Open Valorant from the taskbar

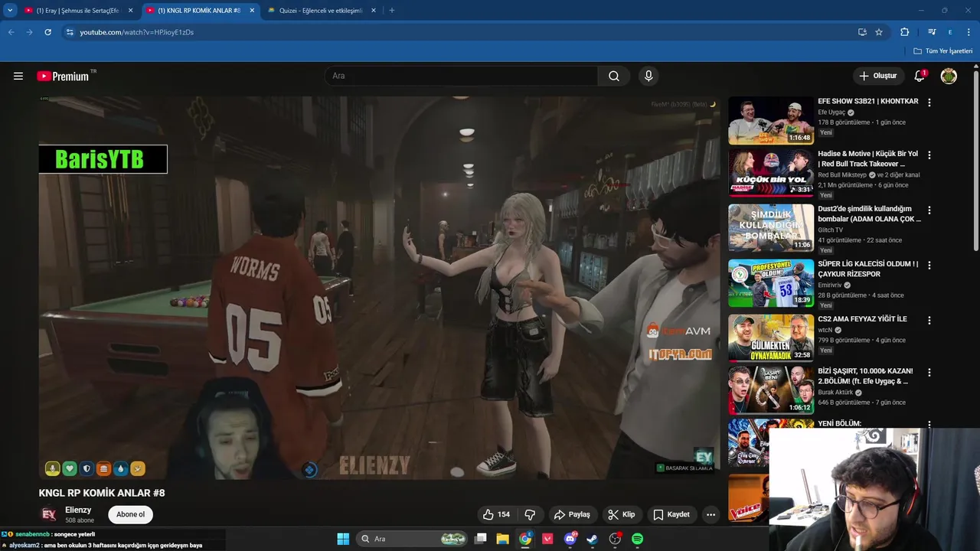[x=547, y=539]
